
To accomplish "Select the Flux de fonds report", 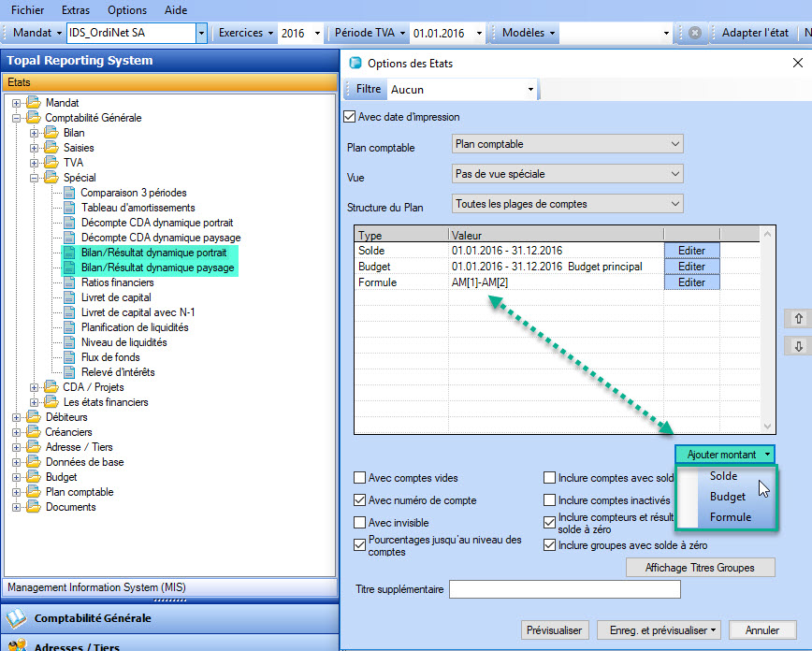I will 110,357.
